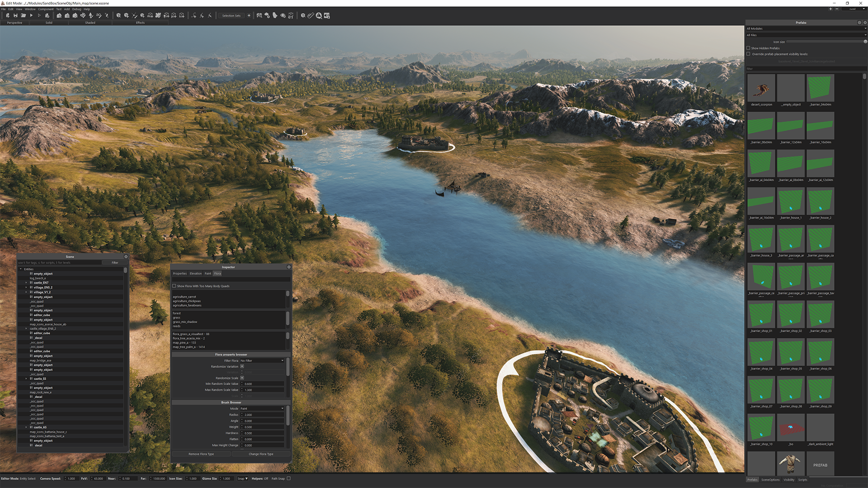Enable Show Hidden Prefabs checkbox
868x488 pixels.
(x=748, y=48)
